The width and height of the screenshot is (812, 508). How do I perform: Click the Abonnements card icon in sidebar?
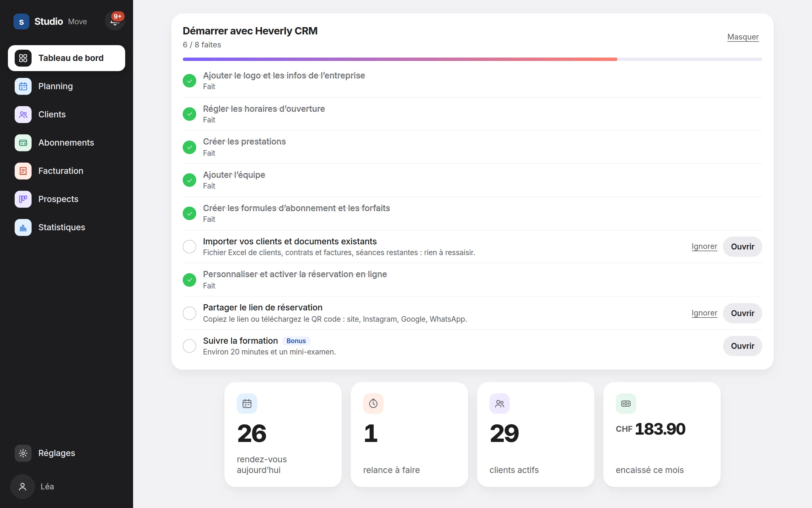click(x=23, y=143)
